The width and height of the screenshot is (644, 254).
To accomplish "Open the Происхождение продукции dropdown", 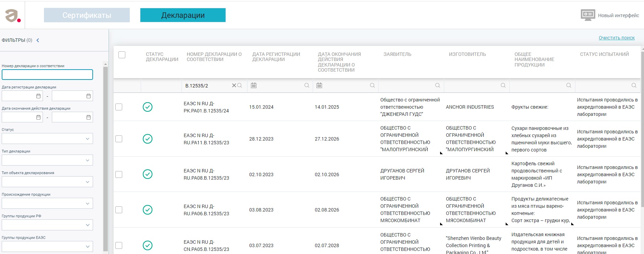I will click(47, 203).
